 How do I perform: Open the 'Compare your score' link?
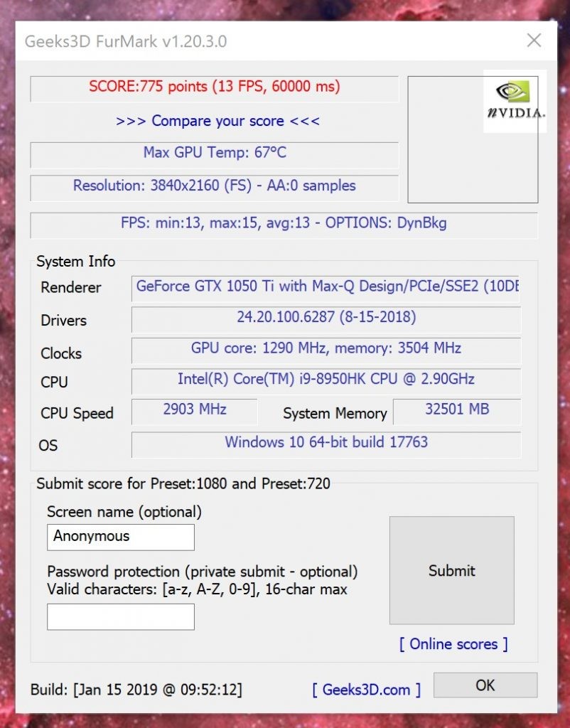coord(217,121)
